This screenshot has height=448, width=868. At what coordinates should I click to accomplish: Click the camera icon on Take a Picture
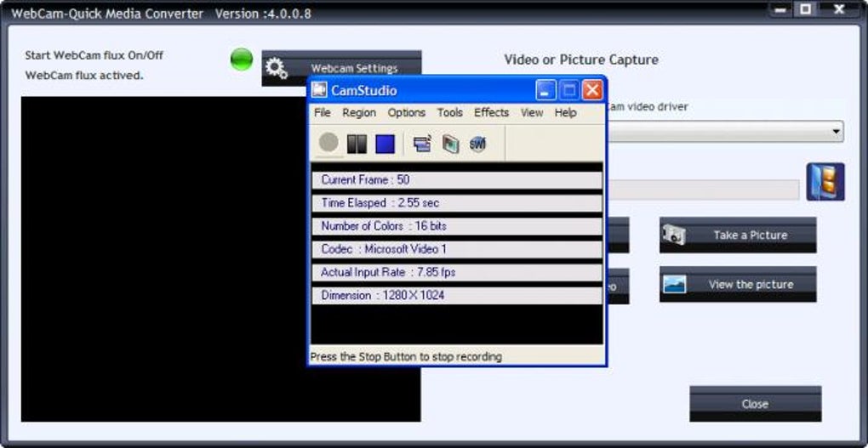[673, 235]
